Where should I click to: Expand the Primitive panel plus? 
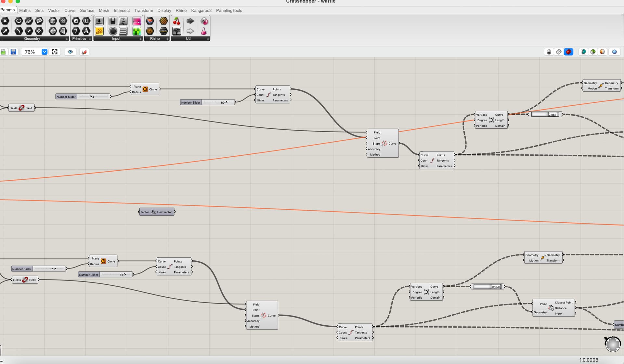(x=90, y=39)
